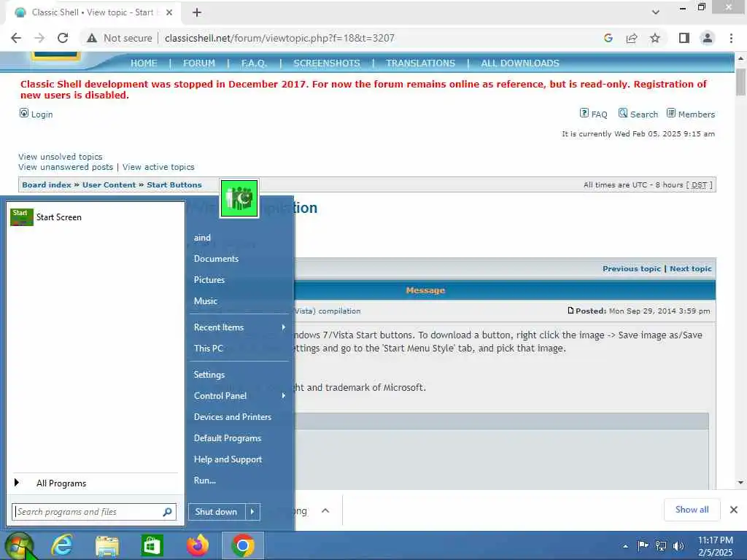Click the forum Search link
Screen dimensions: 747x560
click(x=638, y=114)
